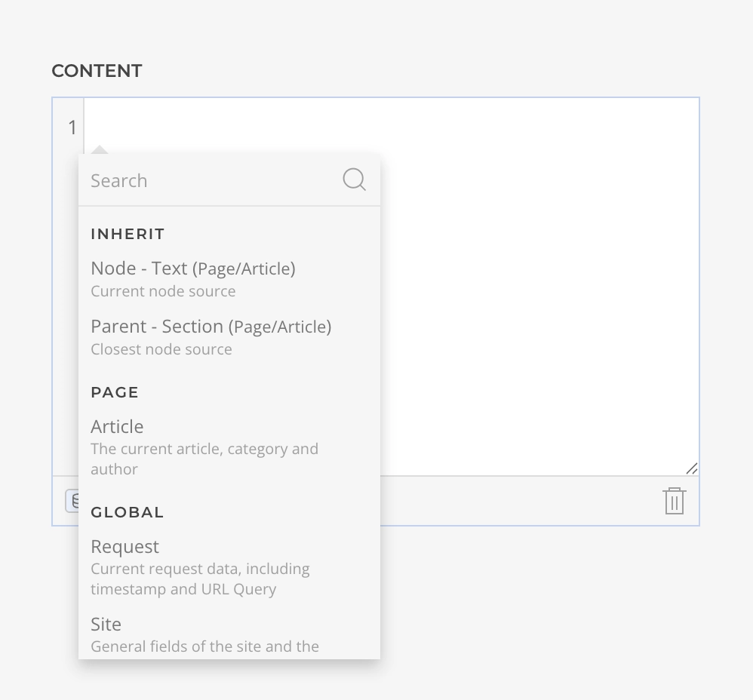Choose the Site global source
The width and height of the screenshot is (753, 700).
[x=106, y=625]
